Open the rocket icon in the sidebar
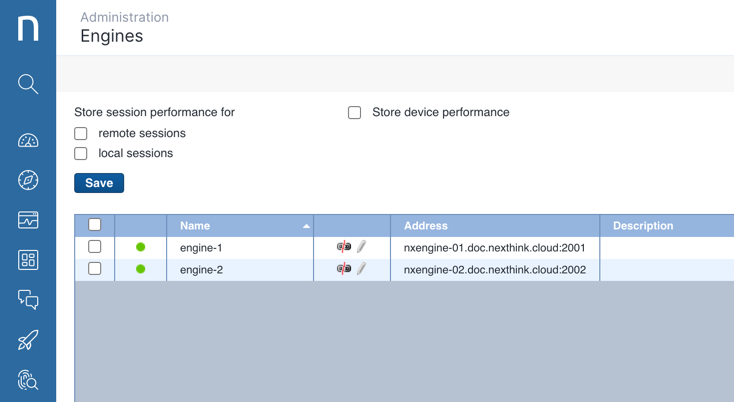This screenshot has height=402, width=734. pyautogui.click(x=28, y=340)
